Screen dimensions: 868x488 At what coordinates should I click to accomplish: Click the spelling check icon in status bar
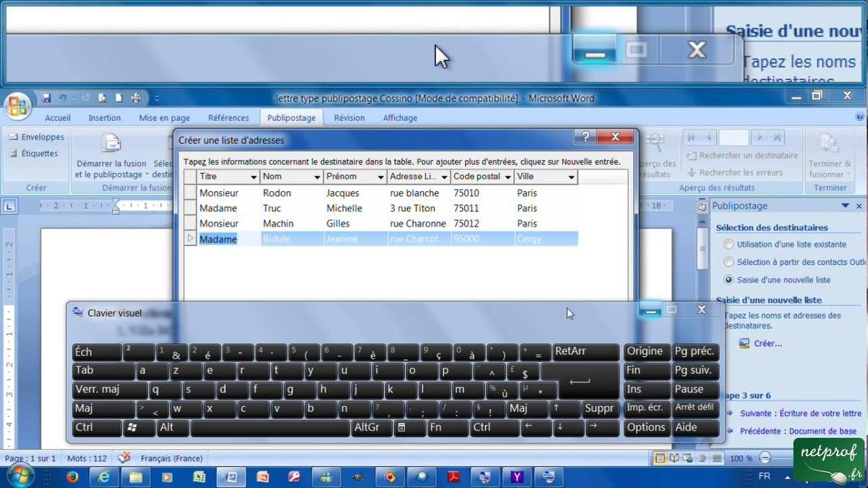[124, 458]
